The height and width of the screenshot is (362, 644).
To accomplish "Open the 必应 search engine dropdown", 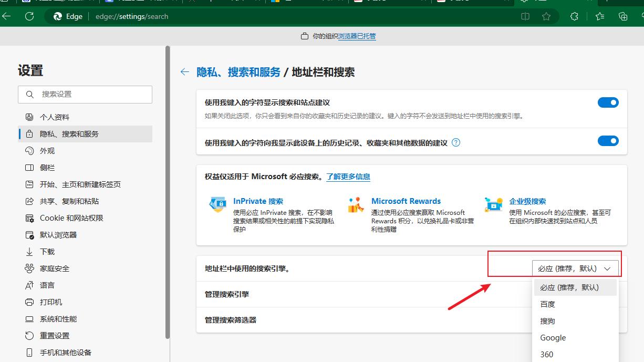I will tap(576, 267).
